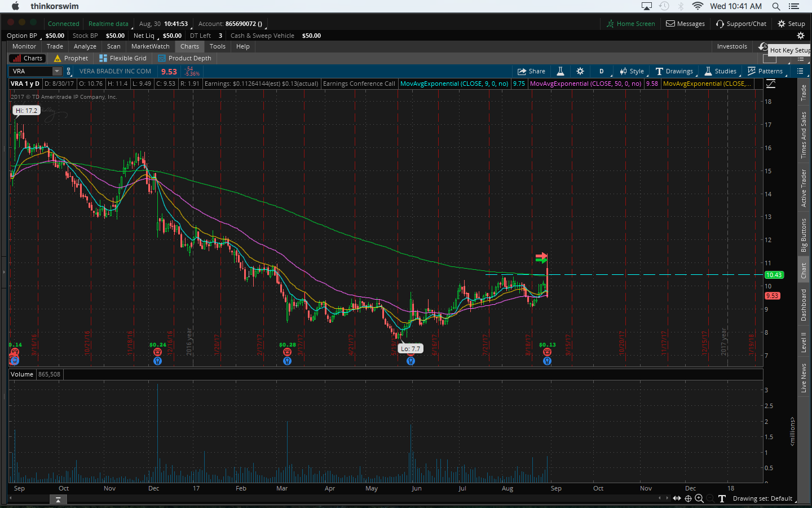Open the Support/Chat button

point(741,24)
